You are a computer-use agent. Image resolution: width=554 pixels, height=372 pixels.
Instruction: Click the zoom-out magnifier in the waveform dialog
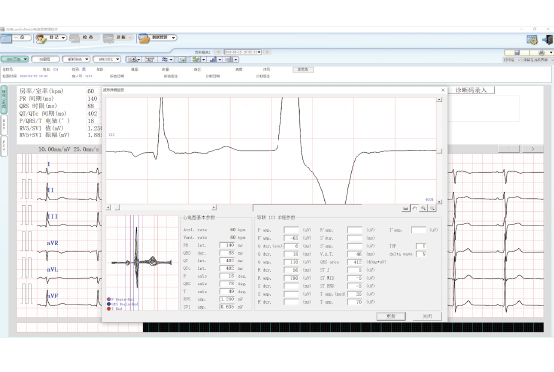pos(431,208)
